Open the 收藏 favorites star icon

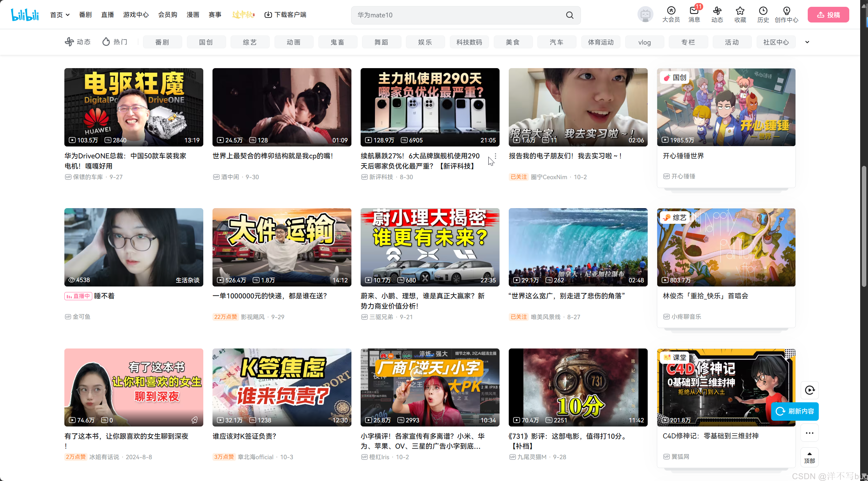[740, 11]
